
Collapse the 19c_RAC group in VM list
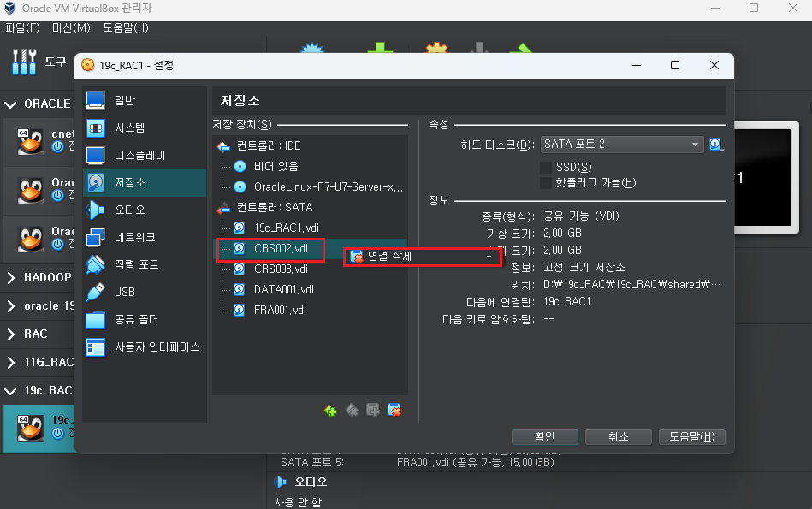(x=10, y=391)
